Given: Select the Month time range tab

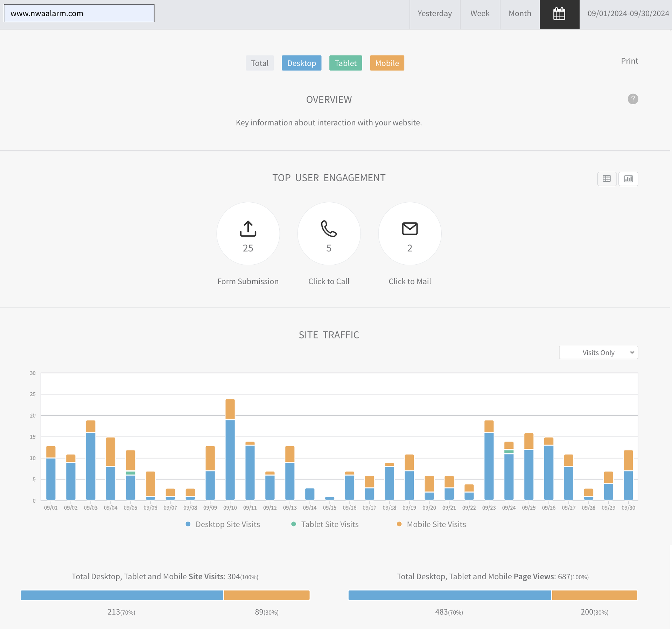Looking at the screenshot, I should 519,14.
